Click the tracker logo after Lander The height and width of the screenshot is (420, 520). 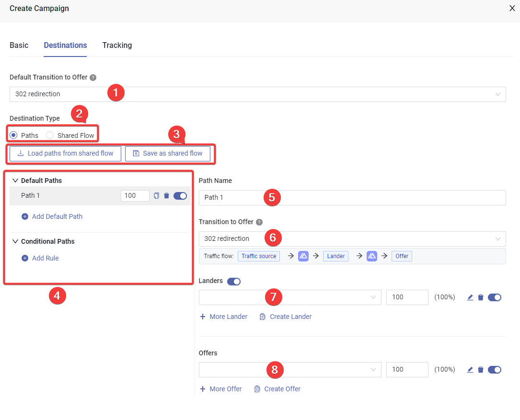372,256
